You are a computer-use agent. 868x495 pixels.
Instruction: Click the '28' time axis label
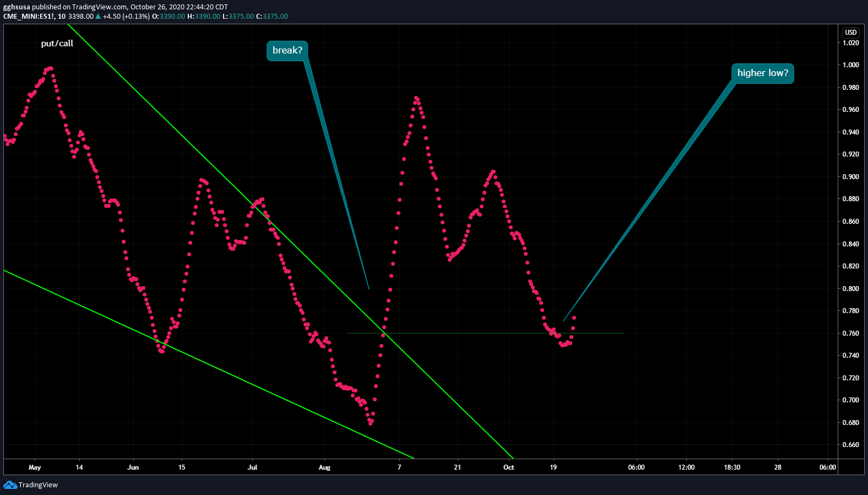778,467
